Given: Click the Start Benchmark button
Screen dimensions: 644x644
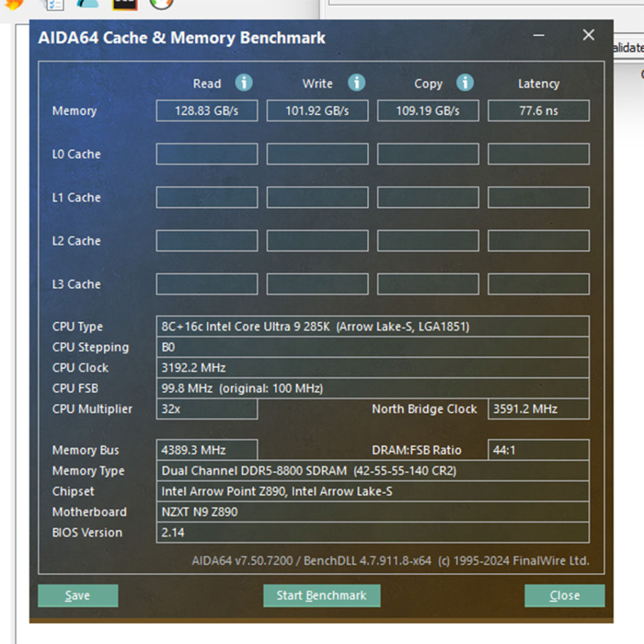Looking at the screenshot, I should pyautogui.click(x=321, y=595).
